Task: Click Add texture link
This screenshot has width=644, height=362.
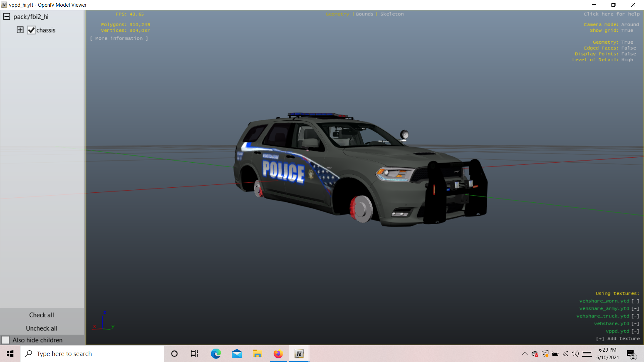Action: 618,339
